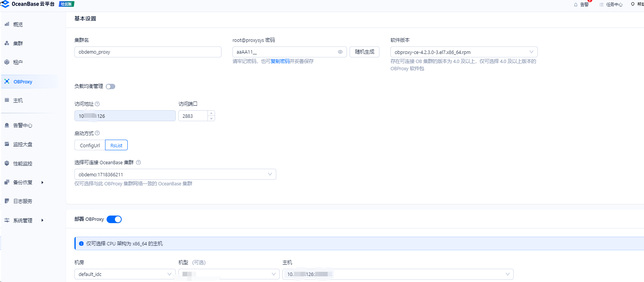Go to 租户 menu item
The height and width of the screenshot is (282, 644).
pyautogui.click(x=18, y=62)
